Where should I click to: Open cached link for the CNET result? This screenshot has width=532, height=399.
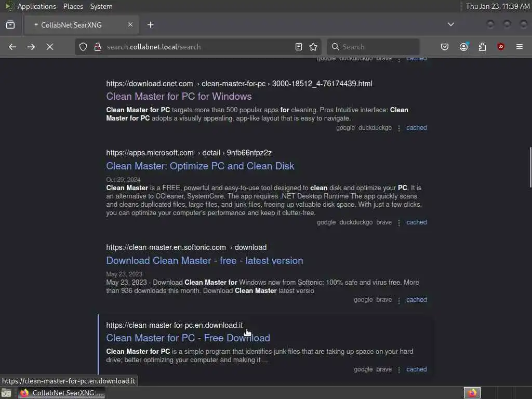tap(416, 128)
